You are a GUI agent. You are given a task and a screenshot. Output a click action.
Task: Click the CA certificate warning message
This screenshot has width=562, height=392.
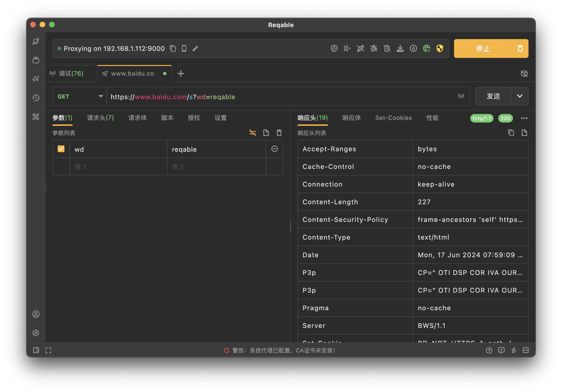(x=280, y=351)
